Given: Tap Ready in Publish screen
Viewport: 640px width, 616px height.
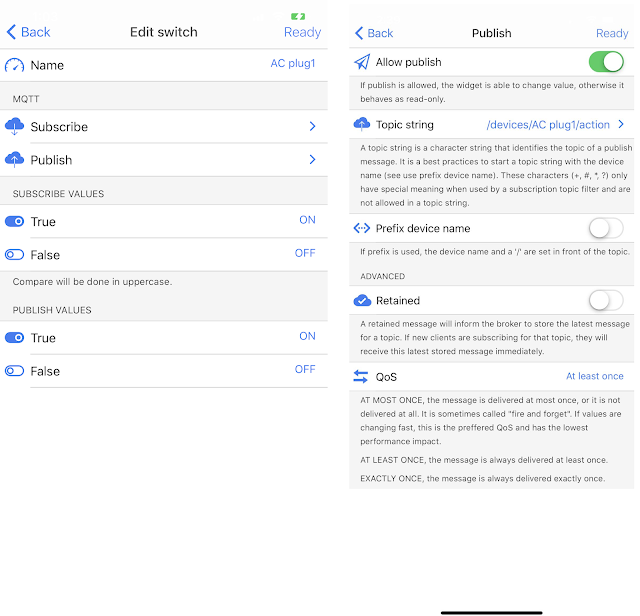Looking at the screenshot, I should tap(612, 33).
